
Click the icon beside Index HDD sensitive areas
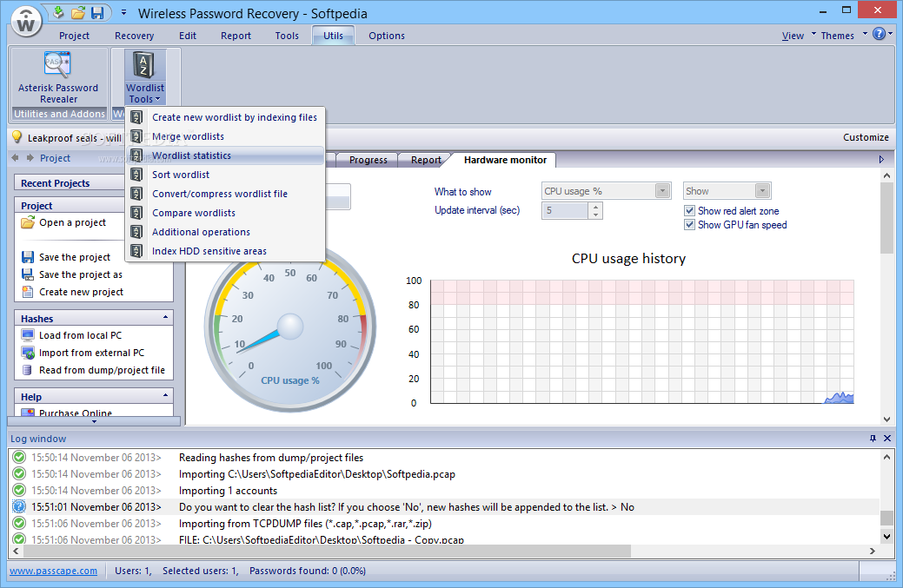tap(136, 251)
